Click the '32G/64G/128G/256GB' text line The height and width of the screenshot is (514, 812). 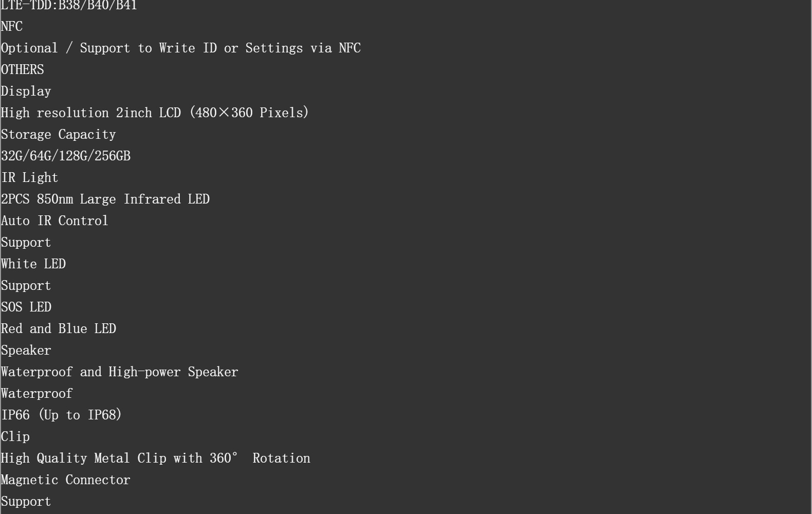[66, 156]
